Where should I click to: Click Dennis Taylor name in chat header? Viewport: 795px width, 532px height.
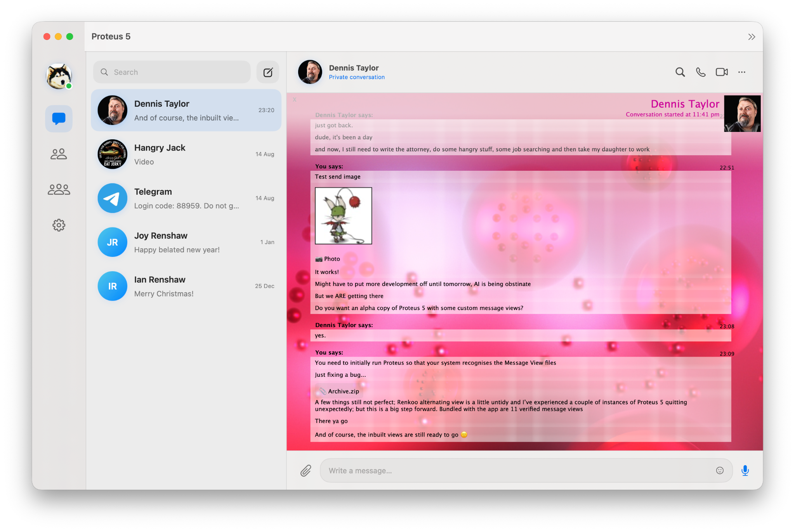(354, 68)
